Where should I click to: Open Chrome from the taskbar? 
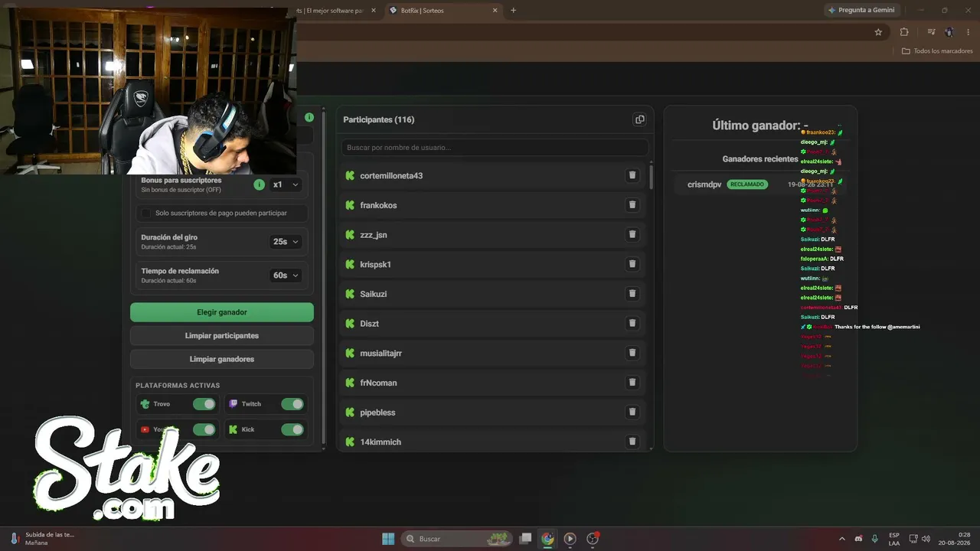547,539
